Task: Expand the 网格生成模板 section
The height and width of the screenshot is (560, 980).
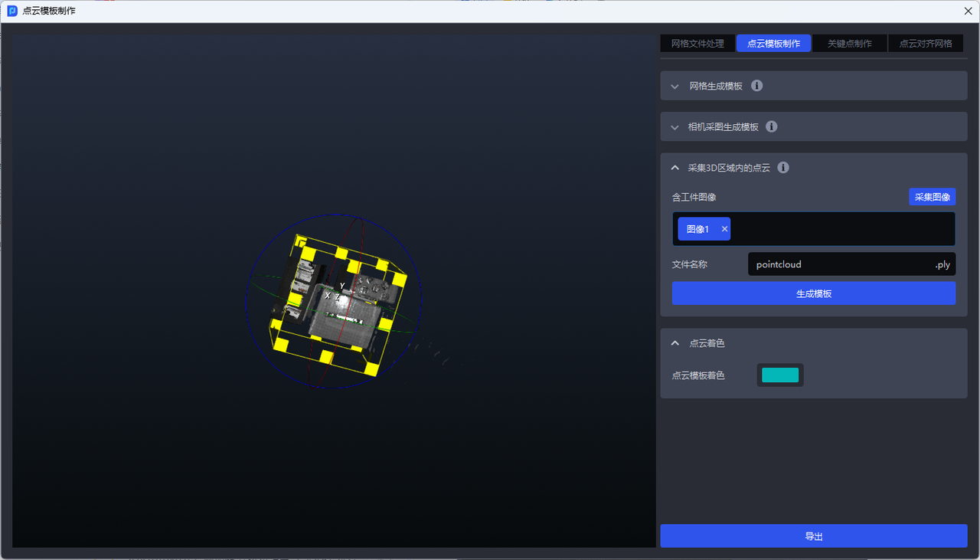Action: 675,87
